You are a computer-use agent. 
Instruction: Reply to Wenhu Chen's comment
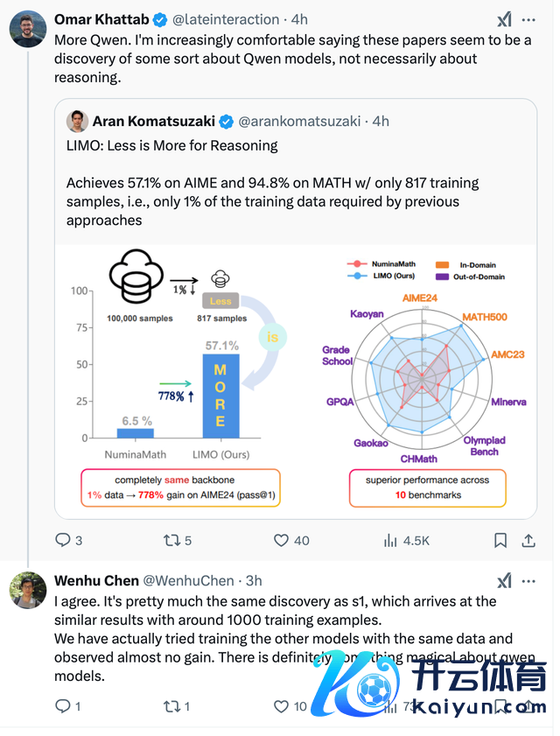point(63,706)
